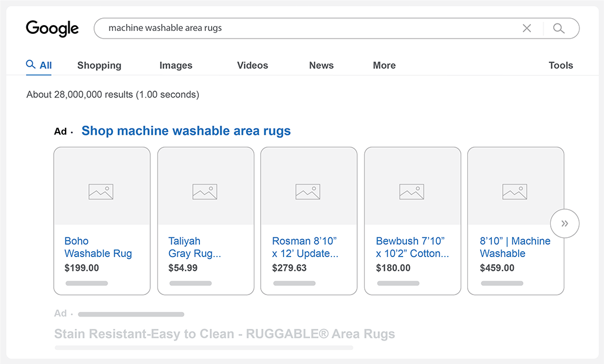The height and width of the screenshot is (364, 604).
Task: Open the Taliyah Gray Rug link
Action: coord(195,247)
